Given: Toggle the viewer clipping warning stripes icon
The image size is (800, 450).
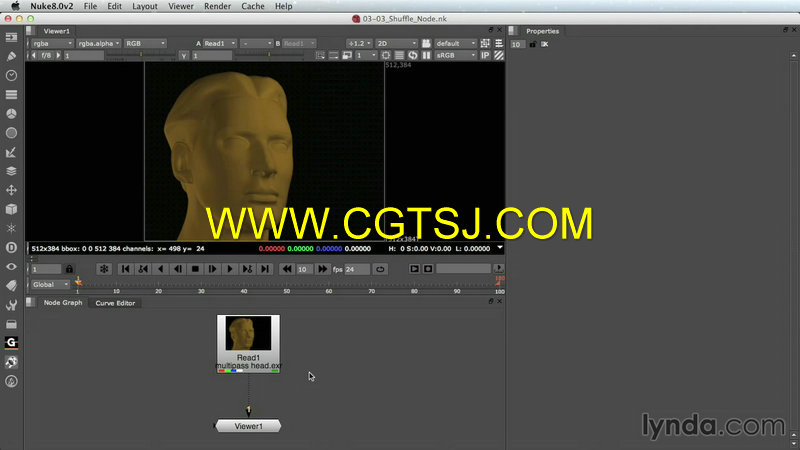Looking at the screenshot, I should pos(499,55).
